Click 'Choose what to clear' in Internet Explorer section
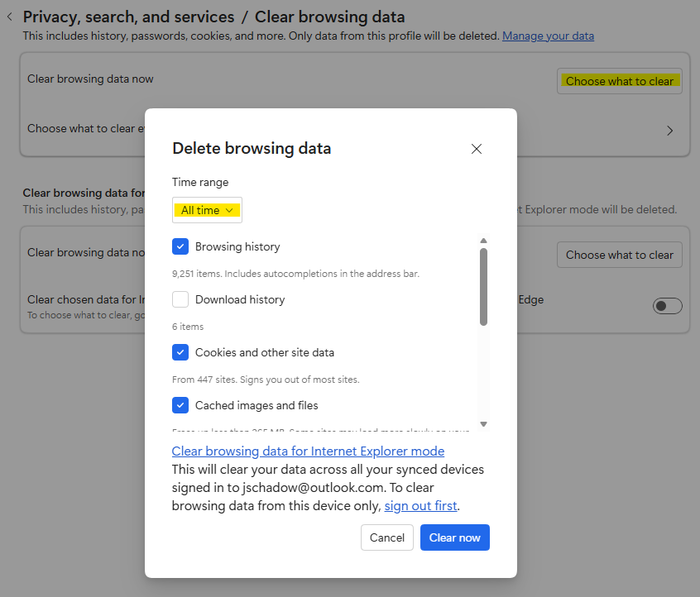 click(x=619, y=255)
